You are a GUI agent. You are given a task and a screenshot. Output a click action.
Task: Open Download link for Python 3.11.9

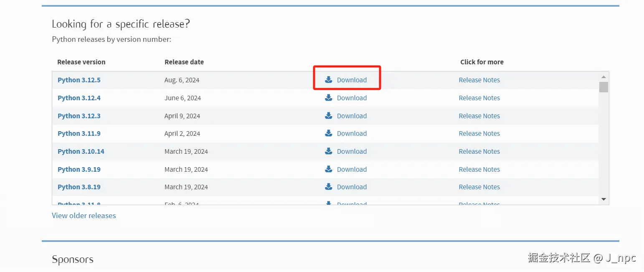pyautogui.click(x=352, y=133)
